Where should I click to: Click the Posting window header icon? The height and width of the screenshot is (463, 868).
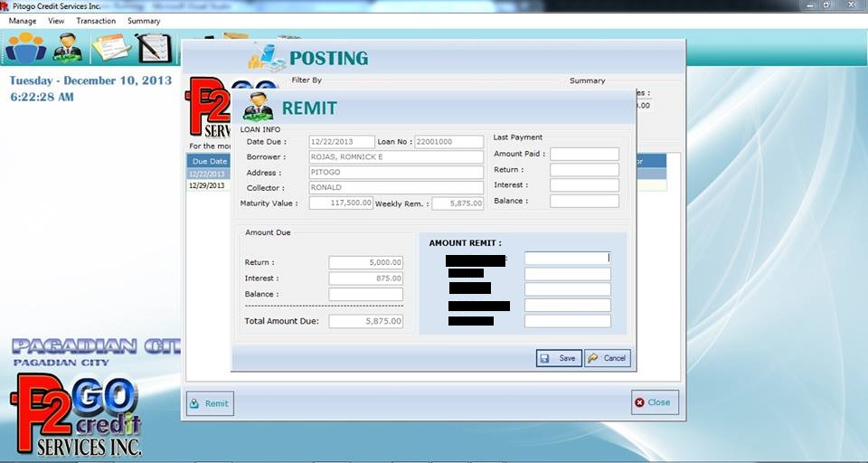(x=266, y=57)
